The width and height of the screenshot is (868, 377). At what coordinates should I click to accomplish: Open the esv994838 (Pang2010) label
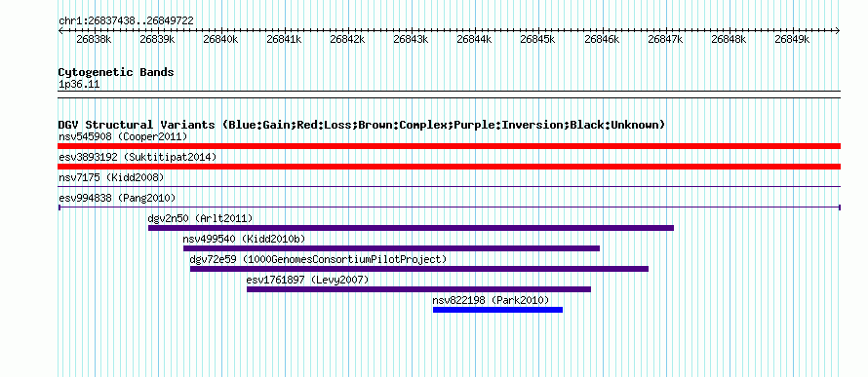(117, 198)
